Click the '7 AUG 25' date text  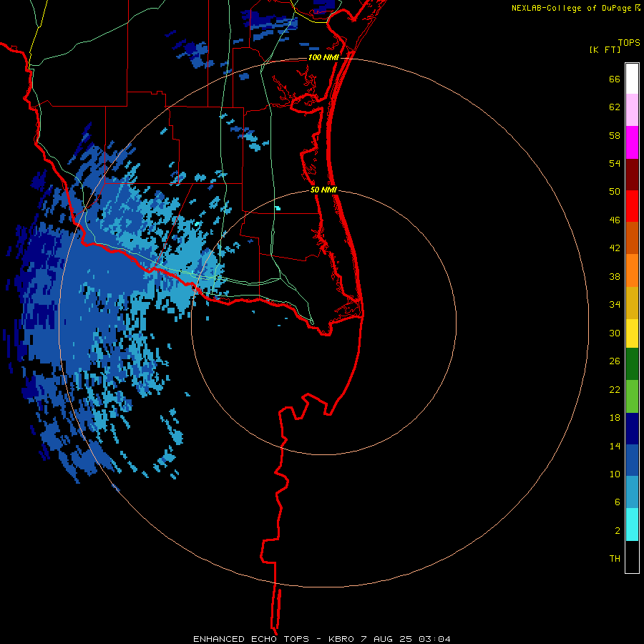(386, 639)
